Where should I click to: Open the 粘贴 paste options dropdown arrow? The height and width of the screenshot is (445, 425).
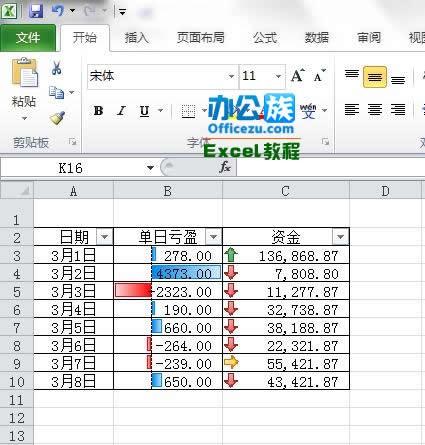point(24,118)
